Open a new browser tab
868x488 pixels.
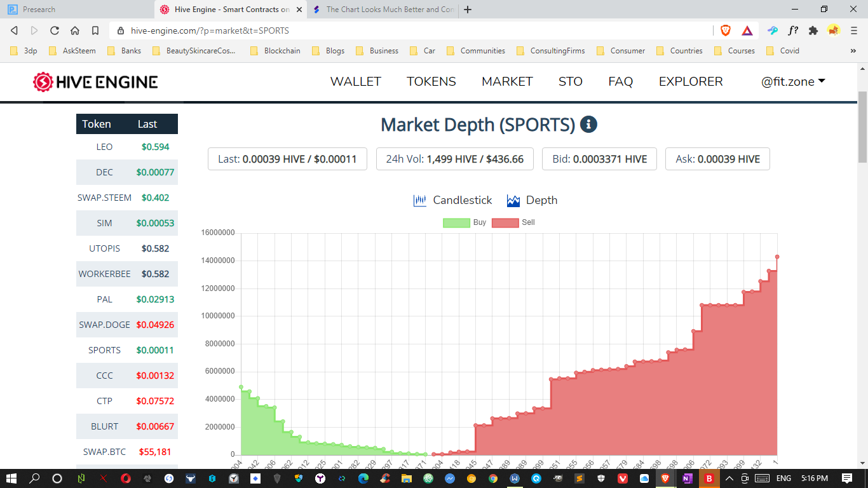pos(468,10)
